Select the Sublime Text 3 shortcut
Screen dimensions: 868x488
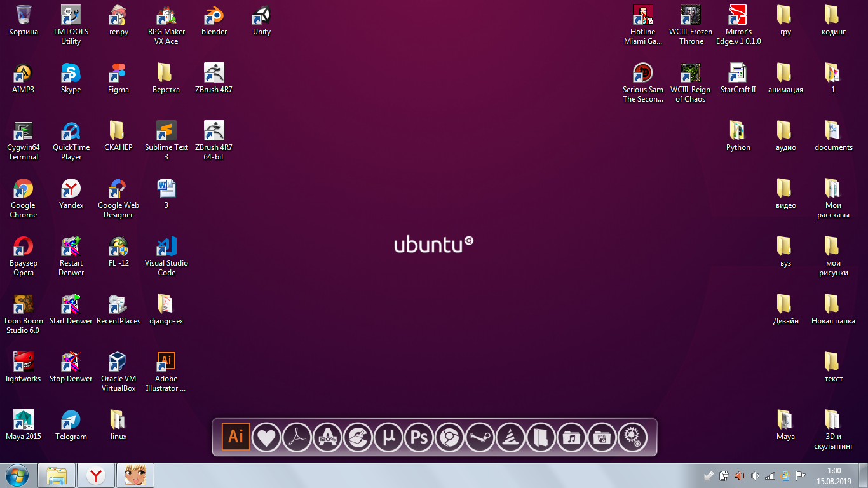coord(166,140)
